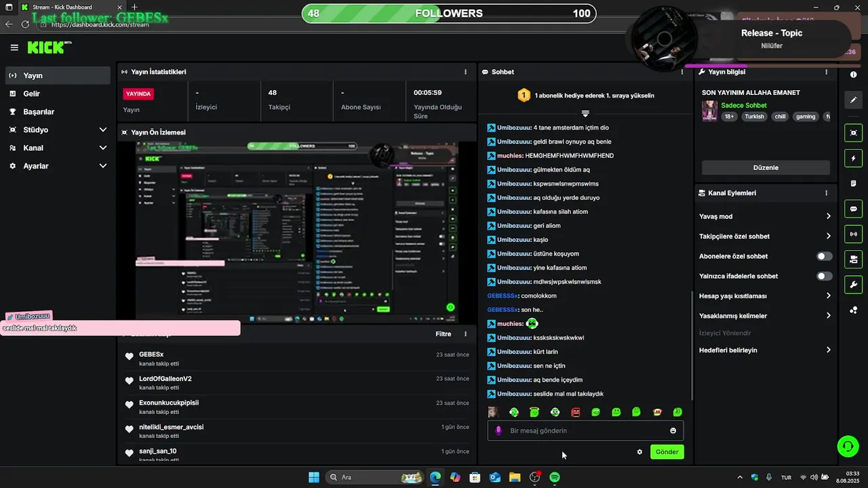
Task: Click the Filtre button in activity feed
Action: click(x=443, y=334)
